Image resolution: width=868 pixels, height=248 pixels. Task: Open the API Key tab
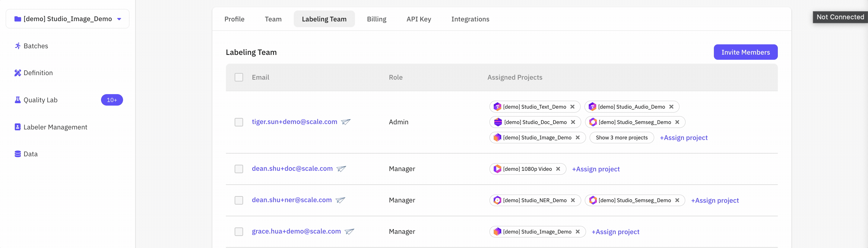[419, 19]
